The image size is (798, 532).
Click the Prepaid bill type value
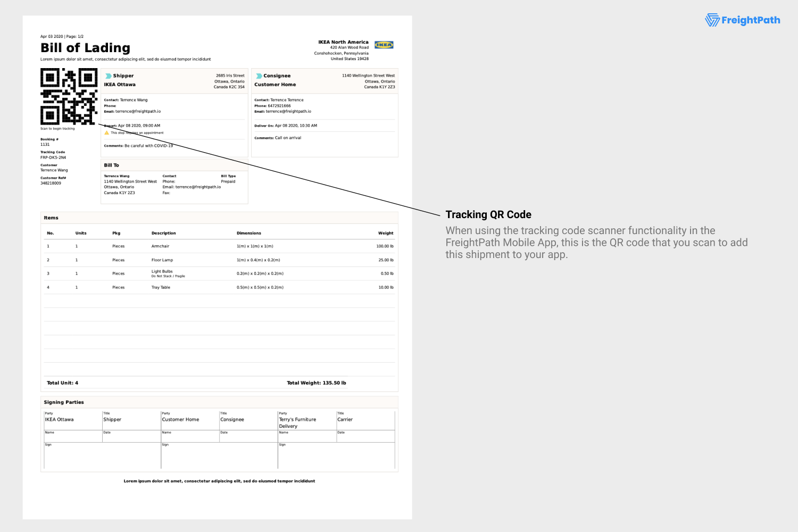point(228,181)
